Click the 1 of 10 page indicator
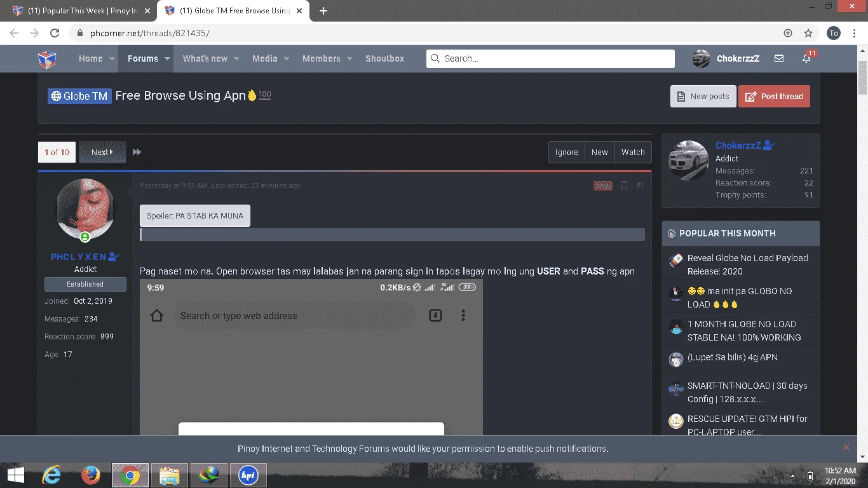The width and height of the screenshot is (868, 488). click(x=57, y=152)
